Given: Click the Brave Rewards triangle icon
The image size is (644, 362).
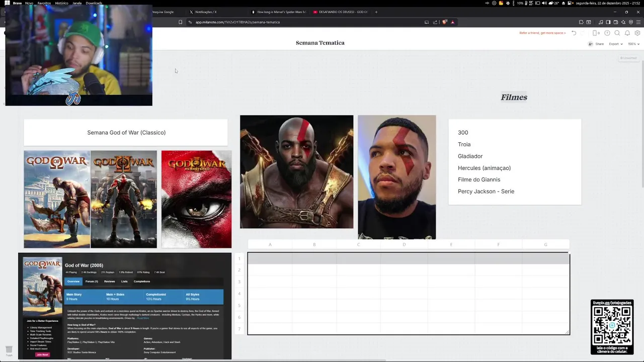Looking at the screenshot, I should click(x=453, y=22).
